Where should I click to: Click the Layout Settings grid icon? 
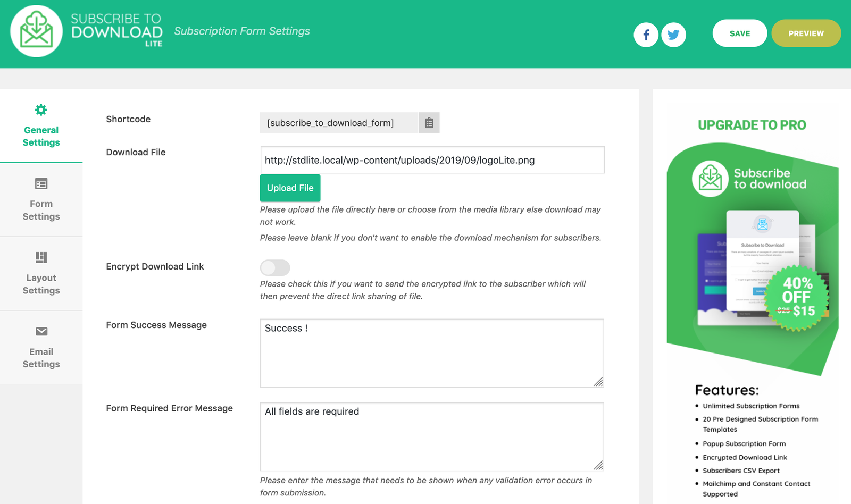coord(41,258)
